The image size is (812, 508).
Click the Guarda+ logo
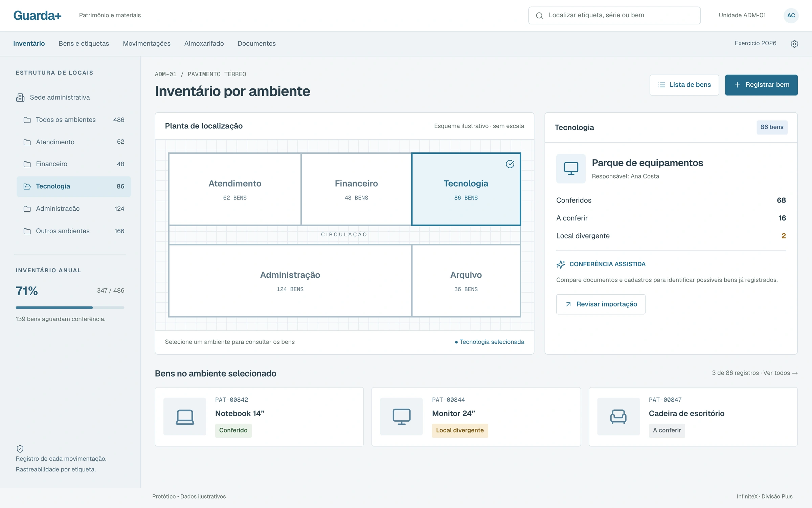point(37,16)
